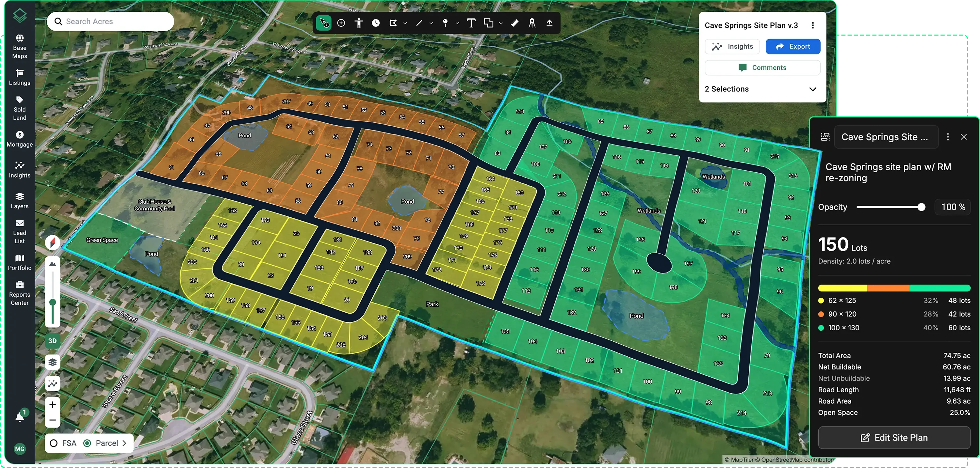Viewport: 980px width, 468px height.
Task: Open Reports Center in sidebar
Action: tap(20, 293)
